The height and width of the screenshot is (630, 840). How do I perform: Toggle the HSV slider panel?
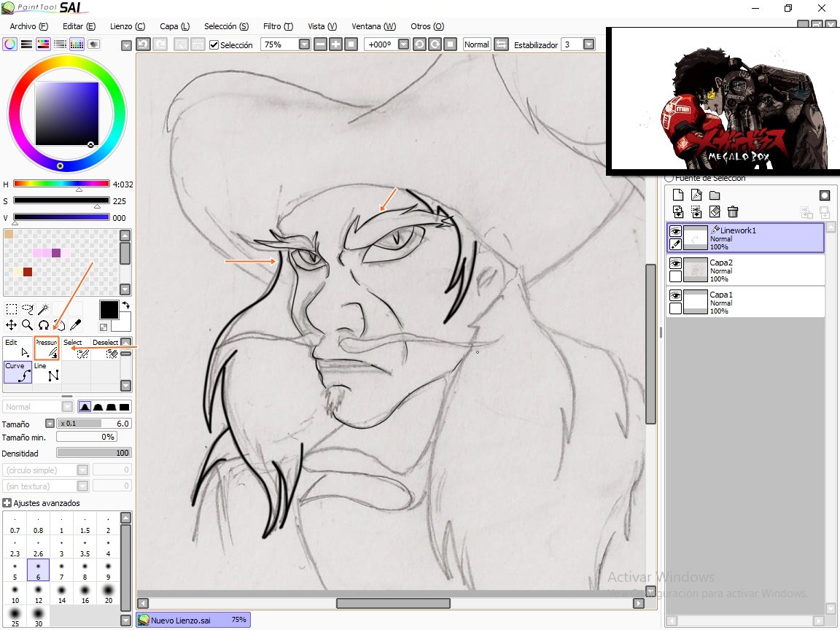(x=43, y=44)
